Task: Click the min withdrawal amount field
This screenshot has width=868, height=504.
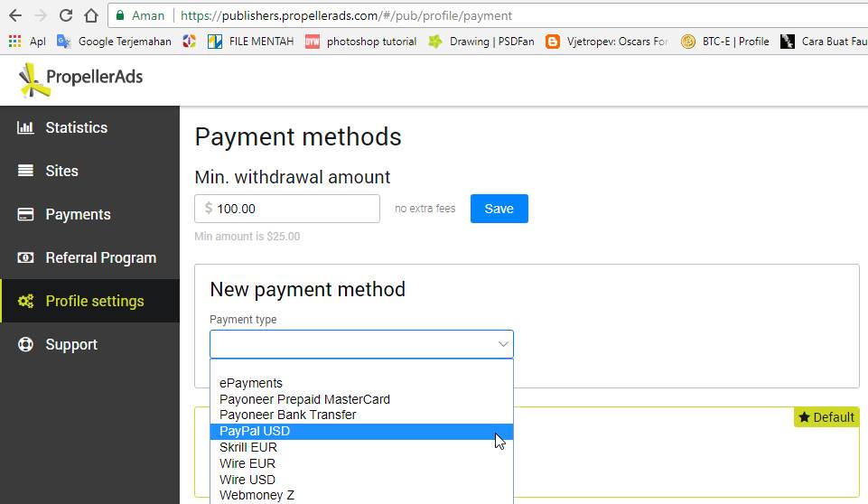Action: tap(286, 209)
